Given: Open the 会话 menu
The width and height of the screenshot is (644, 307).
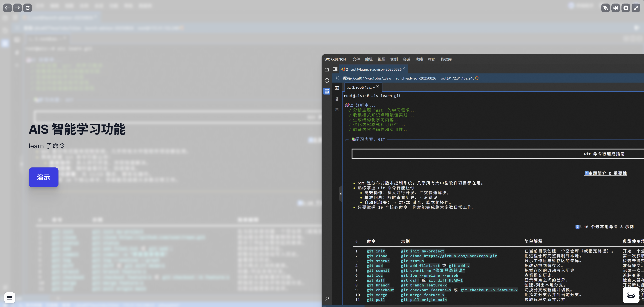Looking at the screenshot, I should (x=406, y=59).
